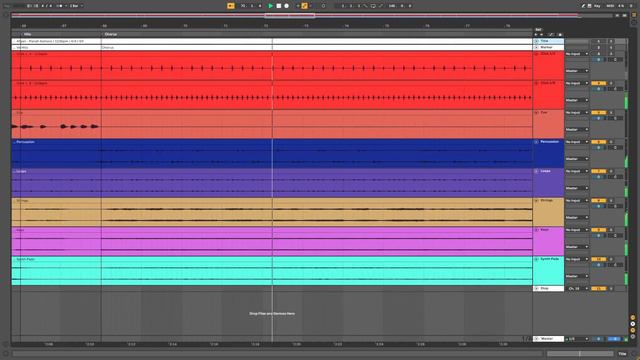Mute Strings via track activator
The width and height of the screenshot is (640, 360).
(599, 201)
